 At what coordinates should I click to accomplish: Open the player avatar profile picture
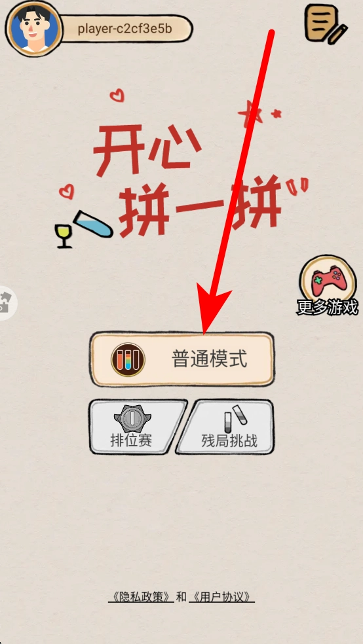tap(33, 28)
